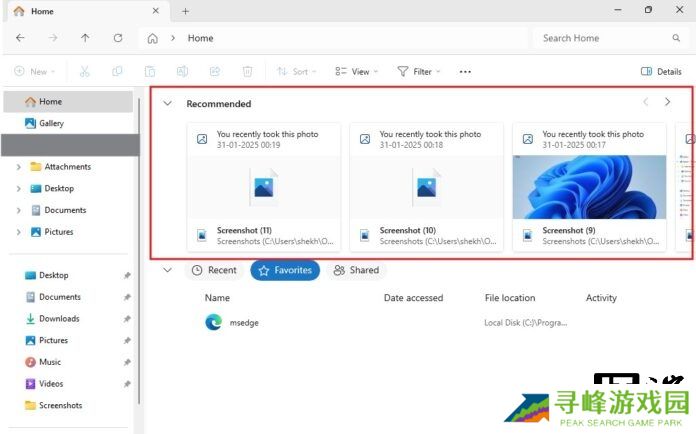Screen dimensions: 696x434
Task: Show previous Recommended items arrow
Action: (x=645, y=102)
